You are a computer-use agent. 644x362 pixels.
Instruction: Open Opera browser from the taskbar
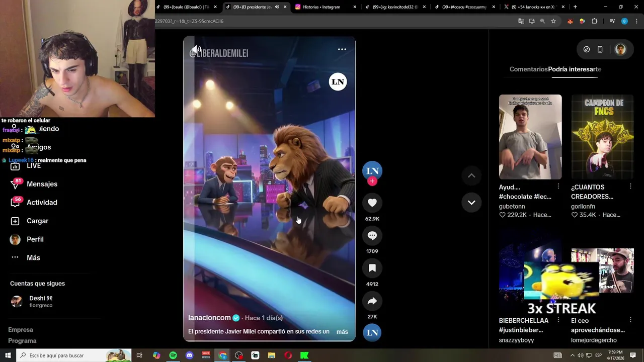(x=288, y=355)
